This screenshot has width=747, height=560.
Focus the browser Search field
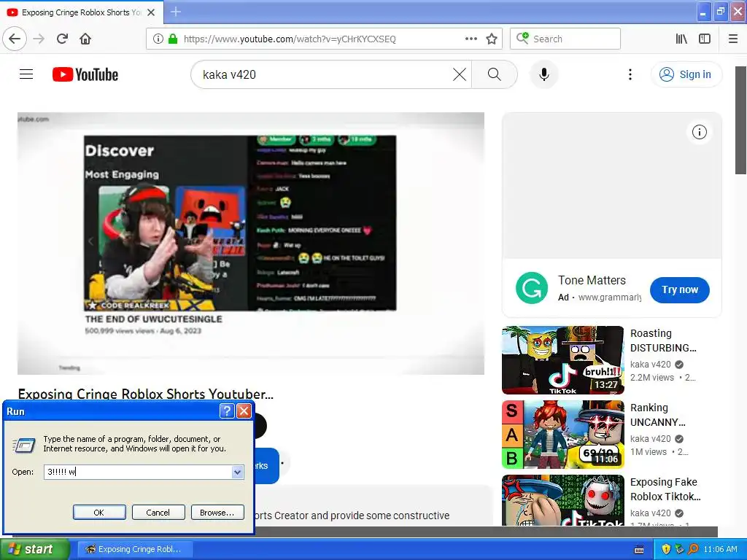click(x=565, y=39)
